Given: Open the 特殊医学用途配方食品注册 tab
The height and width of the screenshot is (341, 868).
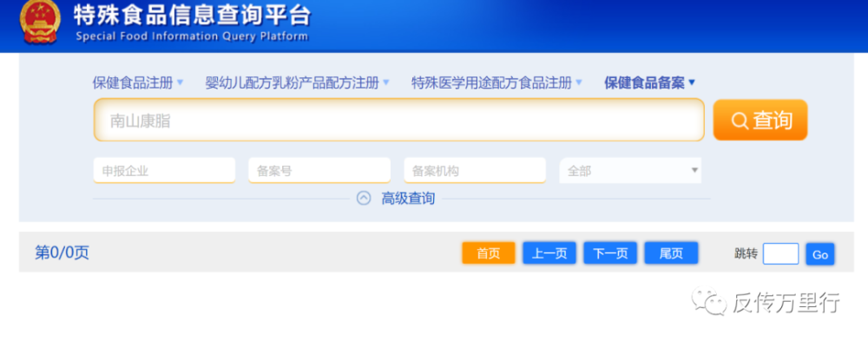Looking at the screenshot, I should point(491,83).
